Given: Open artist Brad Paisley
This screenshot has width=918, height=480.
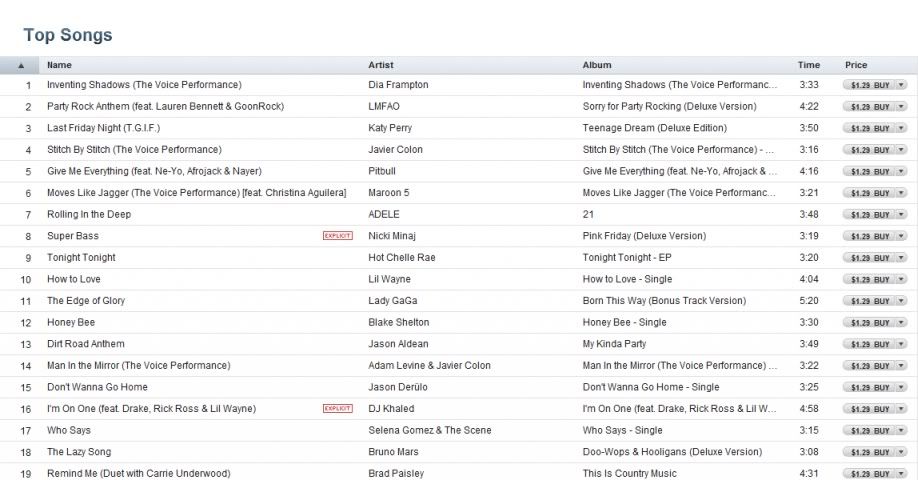Looking at the screenshot, I should click(x=396, y=473).
